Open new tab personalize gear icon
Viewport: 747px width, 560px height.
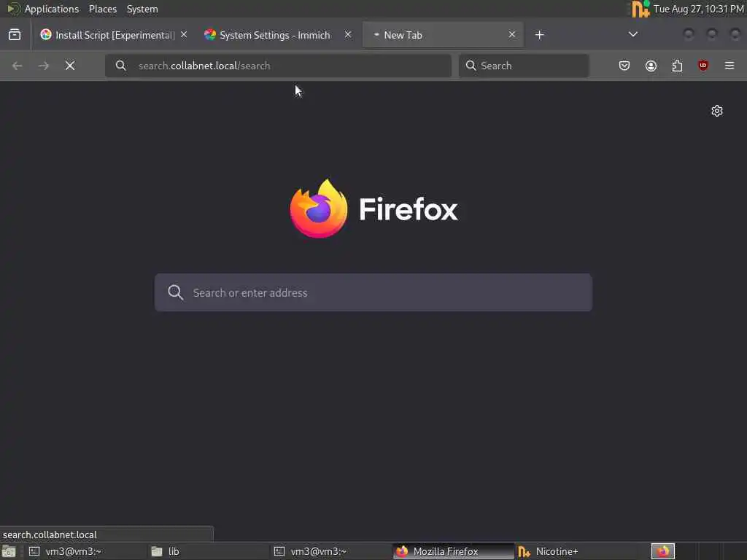pos(717,111)
